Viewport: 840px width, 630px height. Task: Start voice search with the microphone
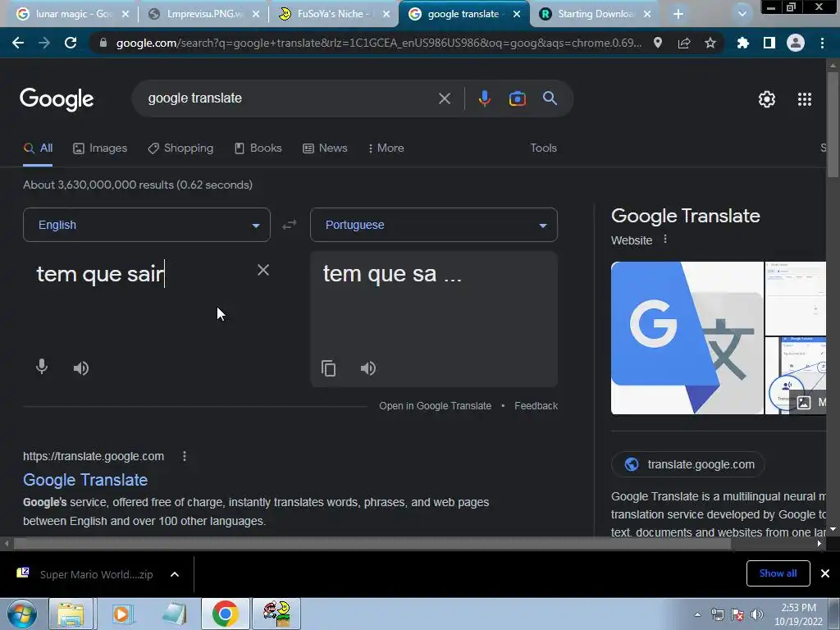(x=484, y=98)
